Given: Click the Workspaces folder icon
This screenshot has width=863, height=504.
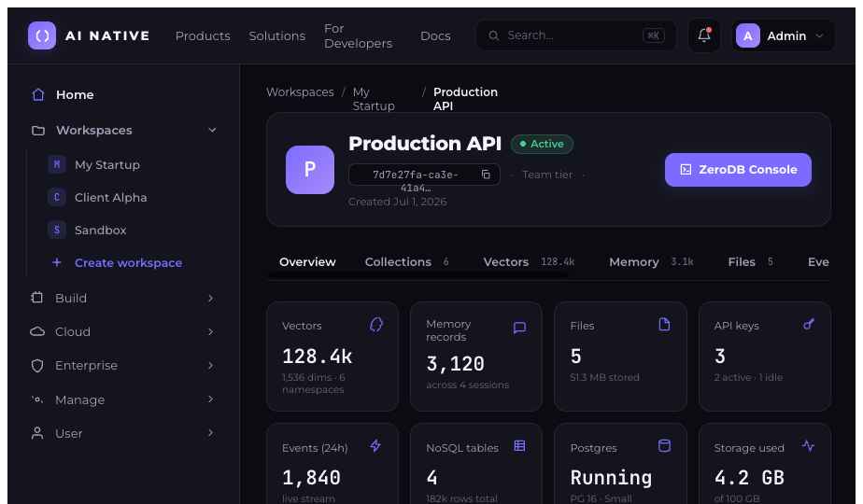Looking at the screenshot, I should click(38, 131).
